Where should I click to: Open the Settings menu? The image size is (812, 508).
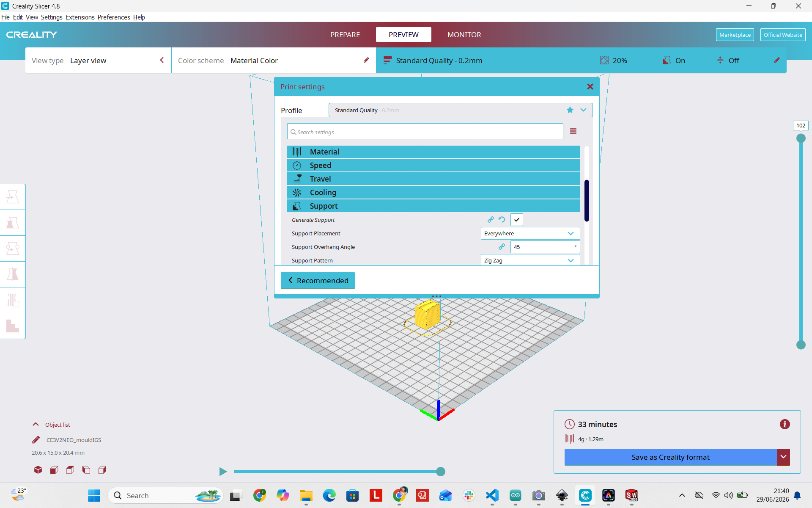tap(52, 17)
